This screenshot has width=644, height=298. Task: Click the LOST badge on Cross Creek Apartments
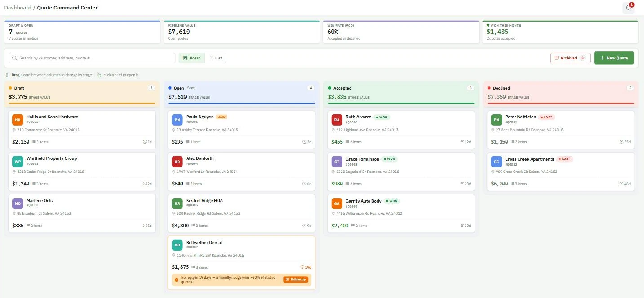[564, 159]
